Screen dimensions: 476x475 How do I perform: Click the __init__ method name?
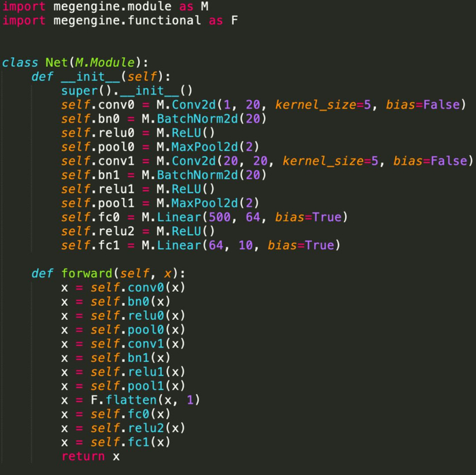[90, 76]
